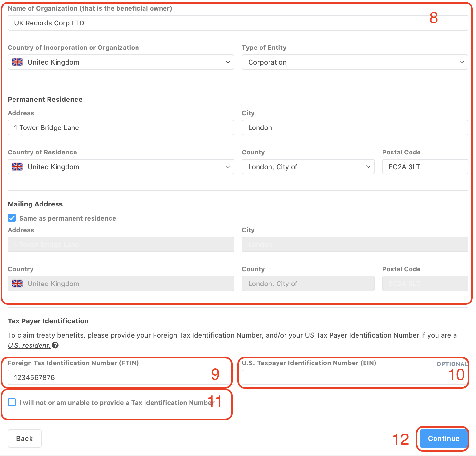Image resolution: width=476 pixels, height=456 pixels.
Task: Uncheck Same as permanent residence checkbox
Action: click(x=12, y=218)
